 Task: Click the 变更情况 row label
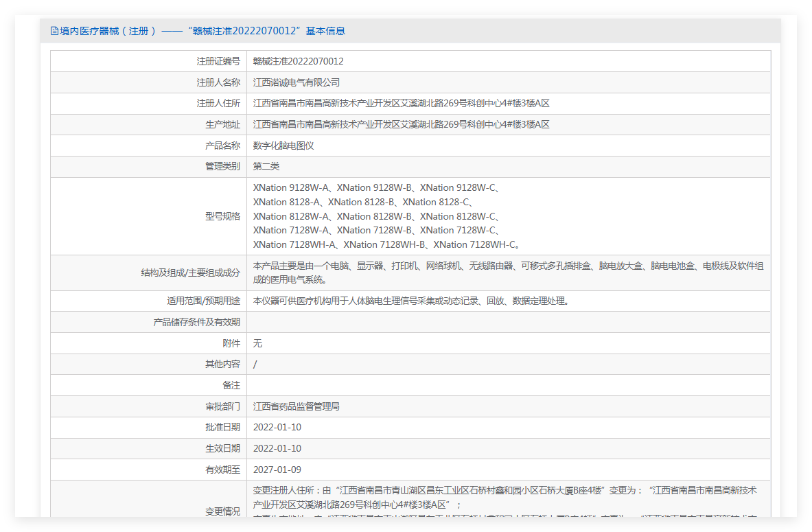point(222,511)
